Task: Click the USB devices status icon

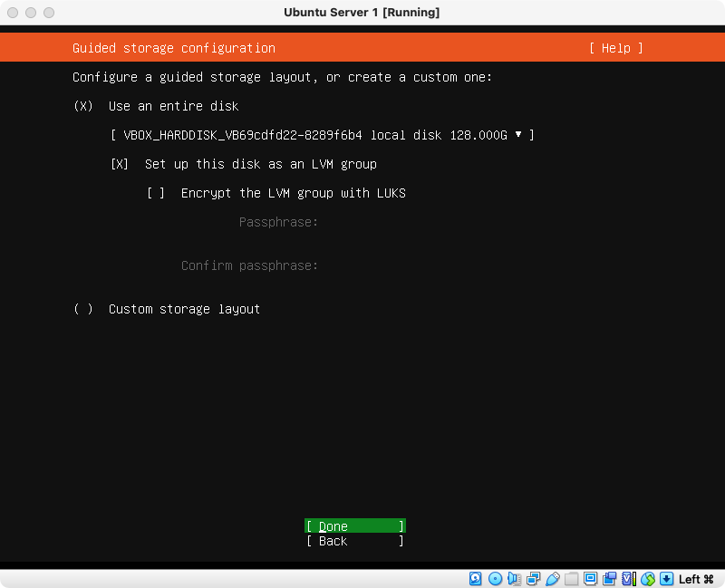Action: click(x=552, y=579)
